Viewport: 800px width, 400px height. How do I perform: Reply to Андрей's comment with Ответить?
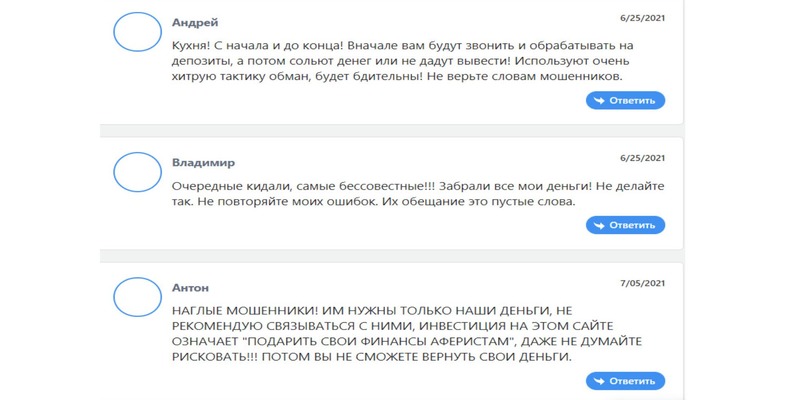click(625, 101)
